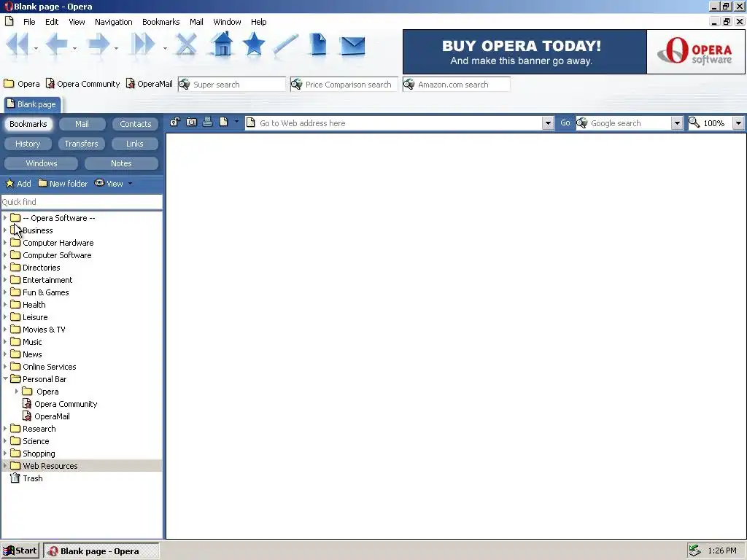Open the OperaMail personal bar bookmark
Screen dimensions: 747x560
coord(149,84)
